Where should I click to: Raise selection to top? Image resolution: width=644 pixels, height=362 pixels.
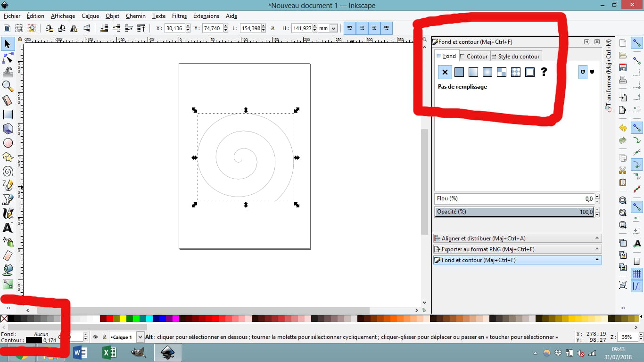click(x=140, y=28)
